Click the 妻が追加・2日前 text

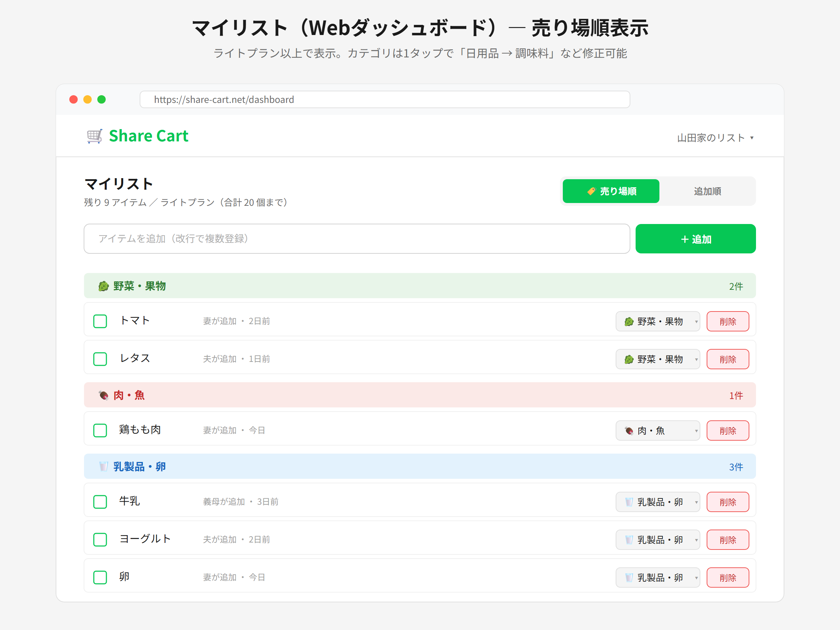point(236,321)
